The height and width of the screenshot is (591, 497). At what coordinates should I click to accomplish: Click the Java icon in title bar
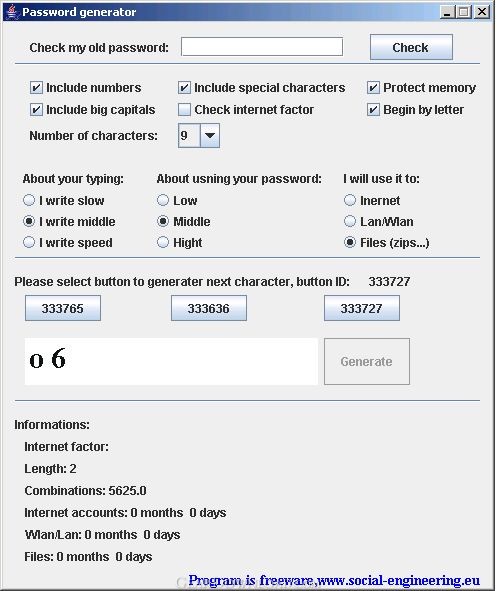[x=12, y=12]
